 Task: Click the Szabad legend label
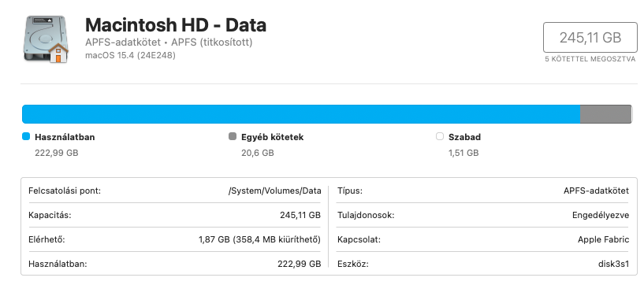[464, 137]
